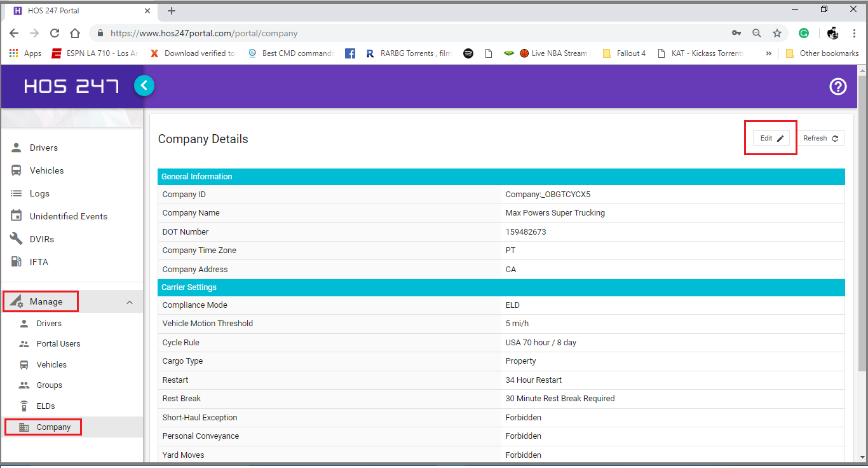Image resolution: width=868 pixels, height=468 pixels.
Task: Close the HOS 247 Portal tab
Action: pyautogui.click(x=147, y=11)
